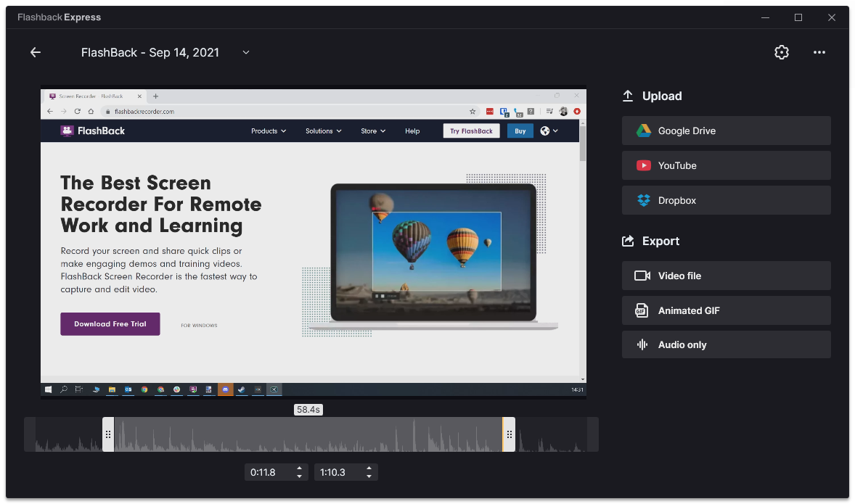
Task: Click the recording title FlashBack - Sep 14, 2021
Action: click(x=150, y=52)
